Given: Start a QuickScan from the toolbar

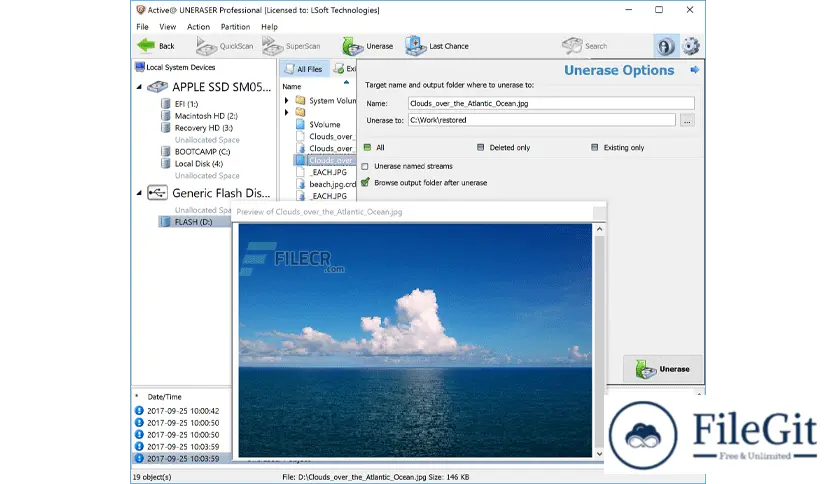Looking at the screenshot, I should pos(224,46).
